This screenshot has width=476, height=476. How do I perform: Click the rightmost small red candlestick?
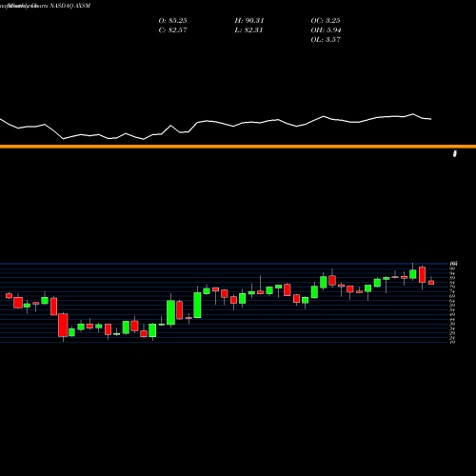click(431, 282)
